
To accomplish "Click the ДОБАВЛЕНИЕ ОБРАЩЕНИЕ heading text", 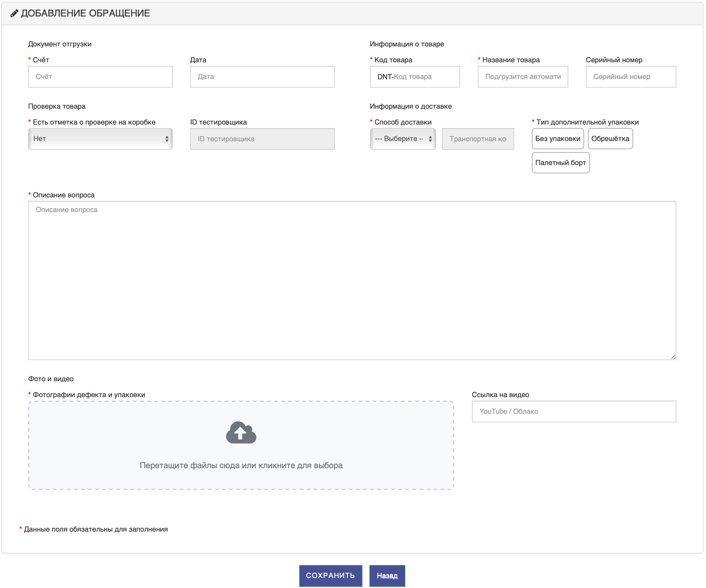I will coord(85,14).
